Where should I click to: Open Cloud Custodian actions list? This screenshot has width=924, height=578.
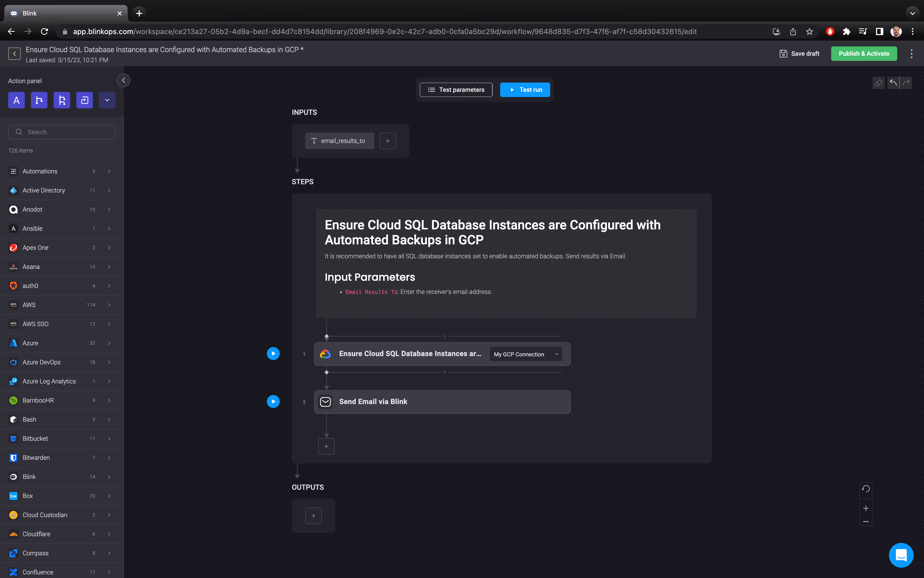click(x=60, y=515)
